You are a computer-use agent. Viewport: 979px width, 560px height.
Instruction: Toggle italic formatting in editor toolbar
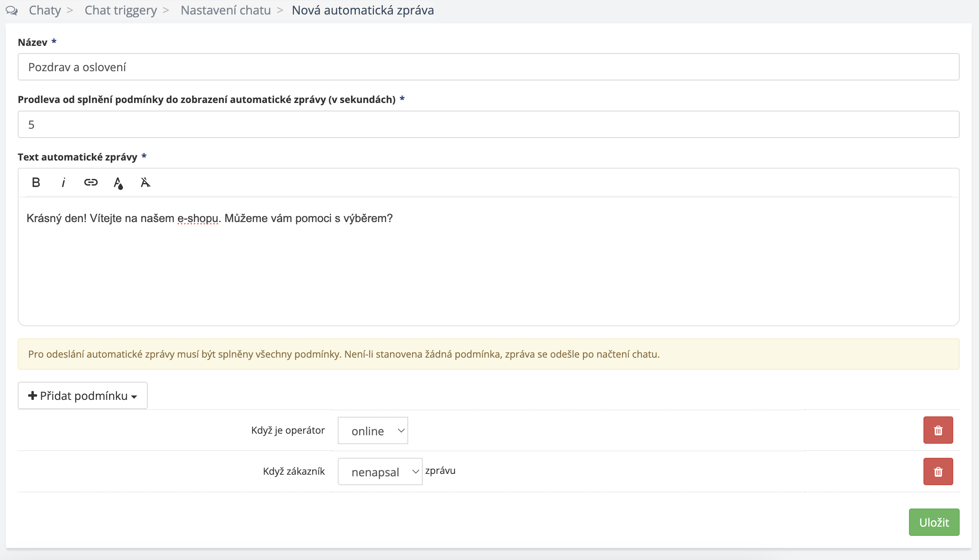tap(63, 183)
